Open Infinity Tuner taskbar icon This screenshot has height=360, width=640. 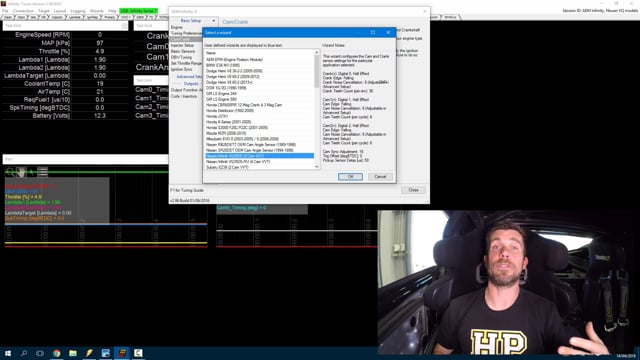coord(122,353)
